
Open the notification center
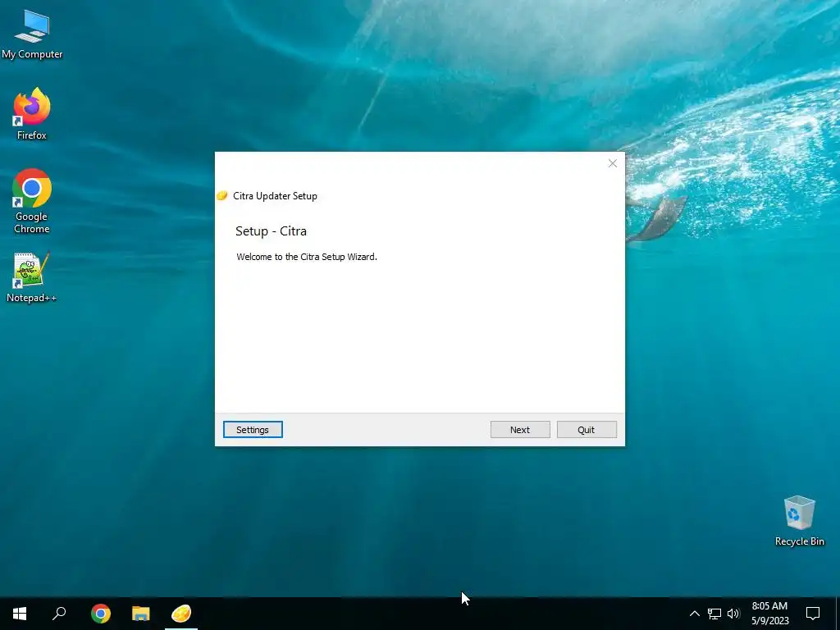813,614
